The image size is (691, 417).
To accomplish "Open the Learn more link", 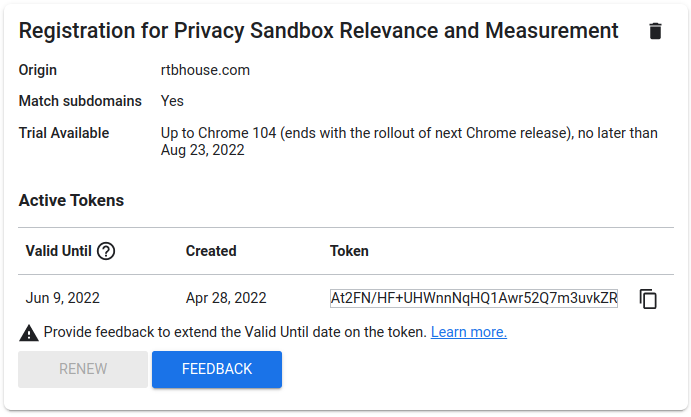I will coord(468,332).
